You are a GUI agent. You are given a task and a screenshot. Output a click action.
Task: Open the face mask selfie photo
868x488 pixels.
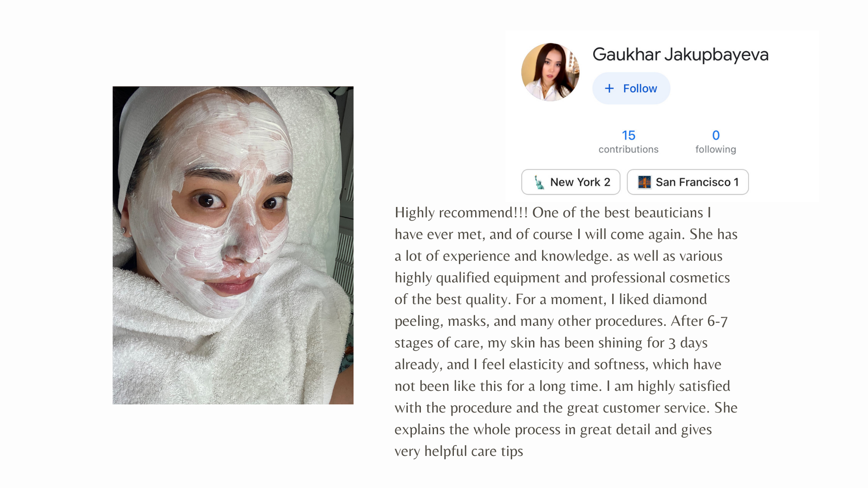[x=233, y=245]
